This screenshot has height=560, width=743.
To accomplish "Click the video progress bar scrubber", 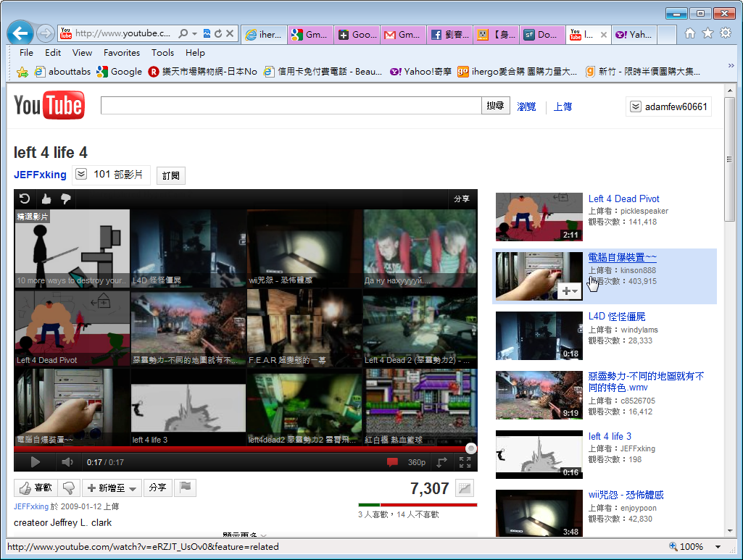I will coord(470,448).
